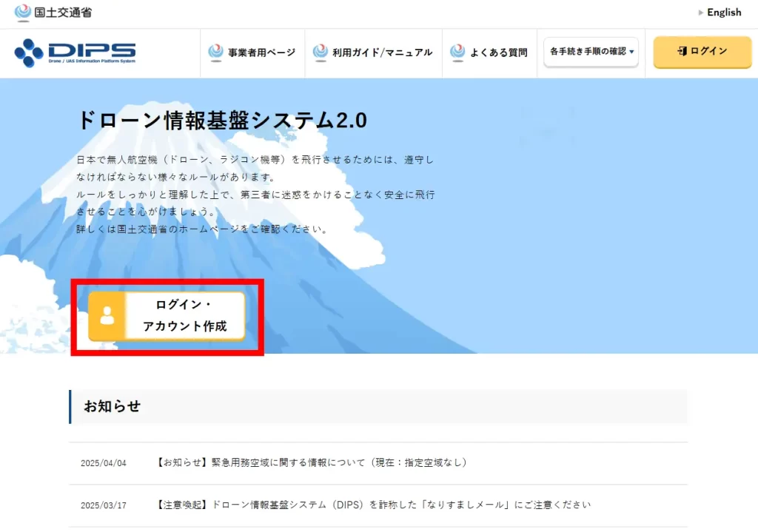This screenshot has height=532, width=758.
Task: Click the person icon on the account button
Action: coord(107,316)
